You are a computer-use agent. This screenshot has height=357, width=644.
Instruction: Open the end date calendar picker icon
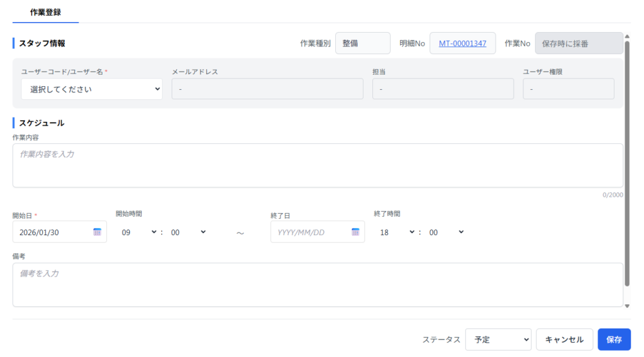(x=355, y=232)
